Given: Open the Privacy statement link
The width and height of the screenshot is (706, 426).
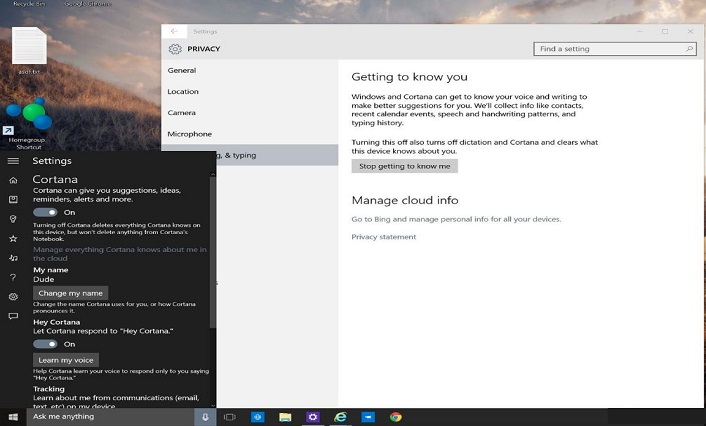Looking at the screenshot, I should [384, 237].
